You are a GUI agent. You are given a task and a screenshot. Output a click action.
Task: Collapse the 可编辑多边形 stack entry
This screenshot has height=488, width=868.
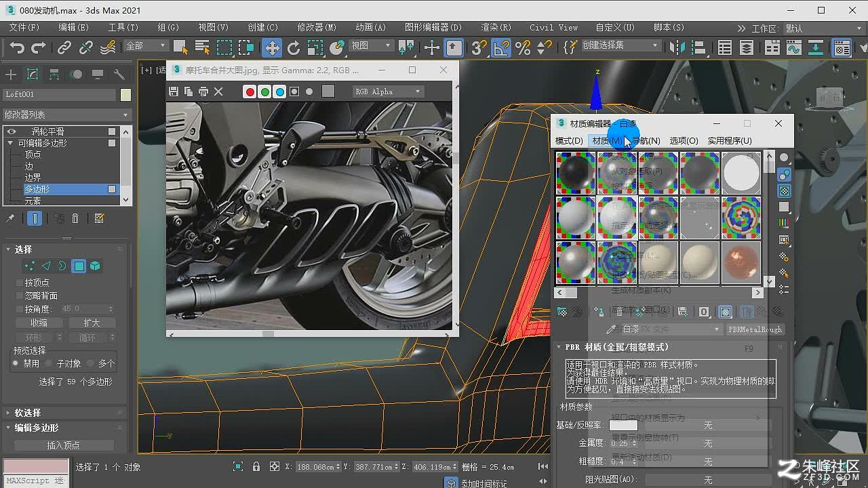(x=10, y=143)
